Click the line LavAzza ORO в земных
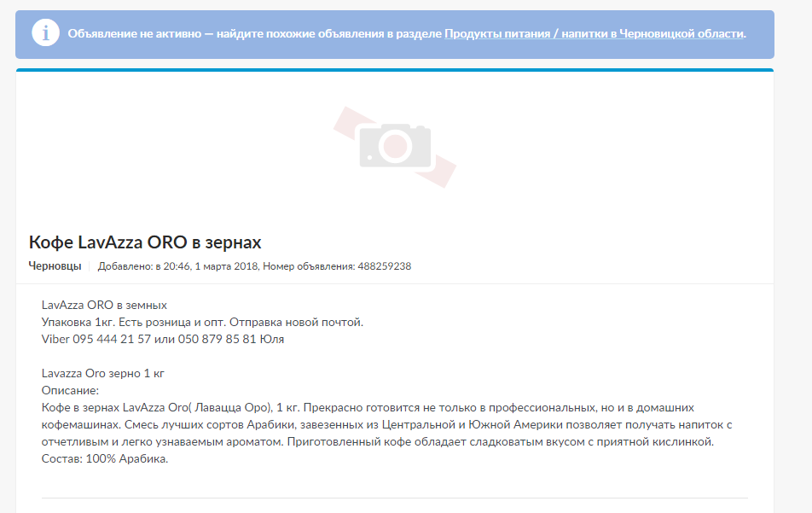Viewport: 812px width, 513px height. click(104, 305)
